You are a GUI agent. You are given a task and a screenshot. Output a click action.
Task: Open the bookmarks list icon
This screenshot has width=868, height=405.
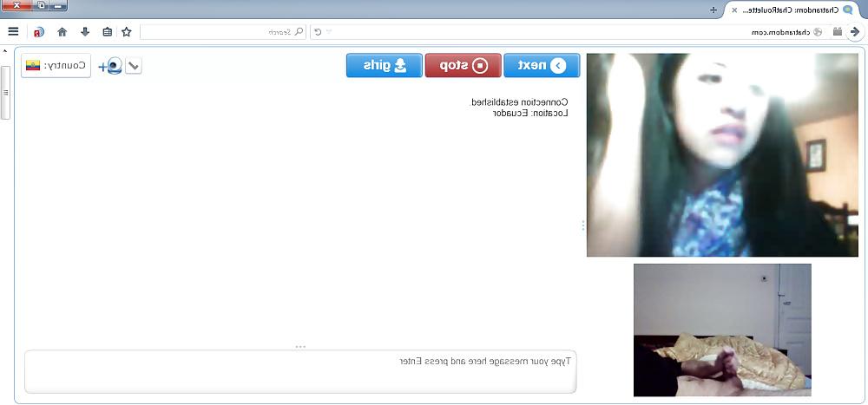coord(108,32)
